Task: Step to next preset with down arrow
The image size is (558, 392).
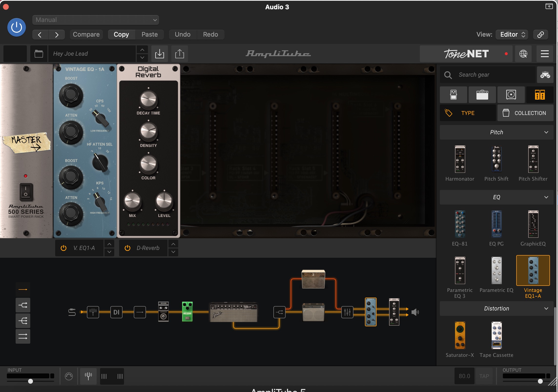Action: pos(142,58)
